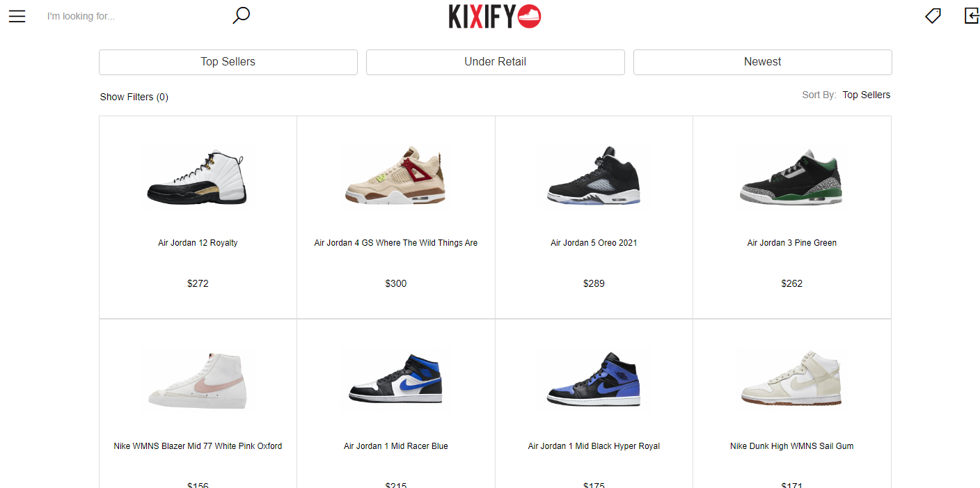Select the Under Retail tab
Screen dimensions: 980x488
point(496,62)
